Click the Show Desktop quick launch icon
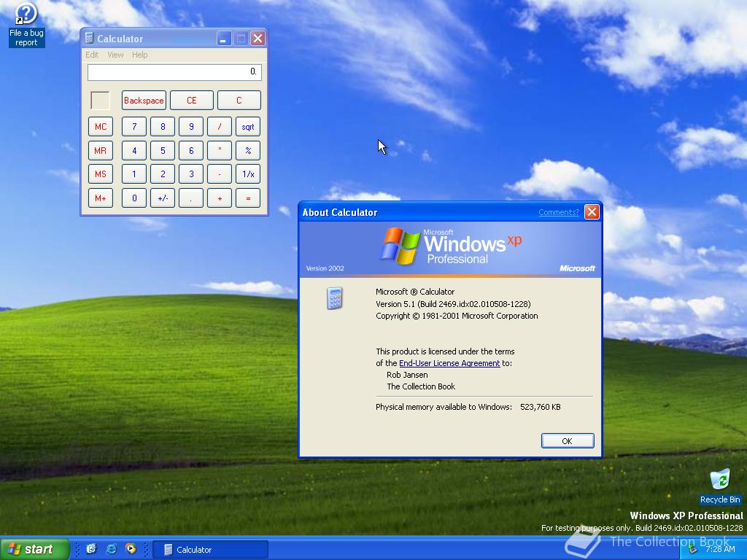 [91, 549]
